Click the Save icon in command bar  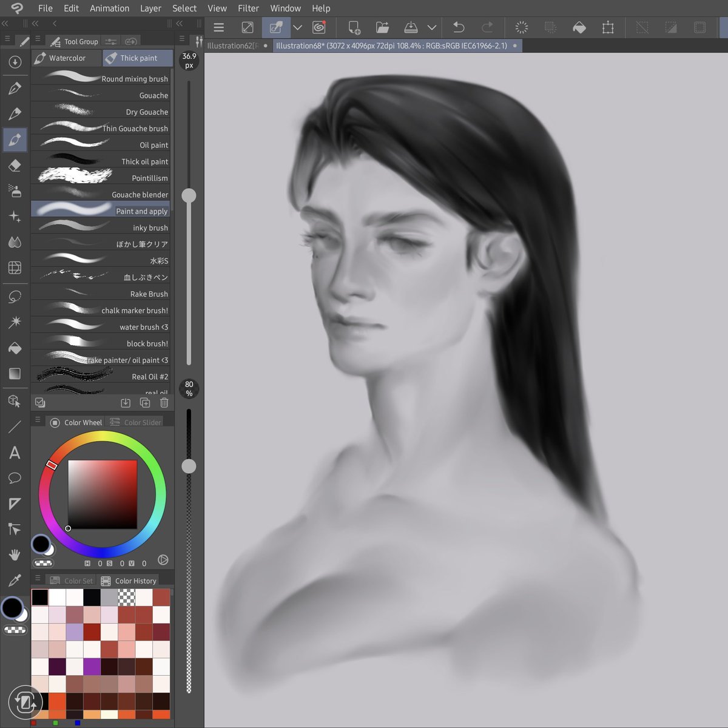[411, 27]
